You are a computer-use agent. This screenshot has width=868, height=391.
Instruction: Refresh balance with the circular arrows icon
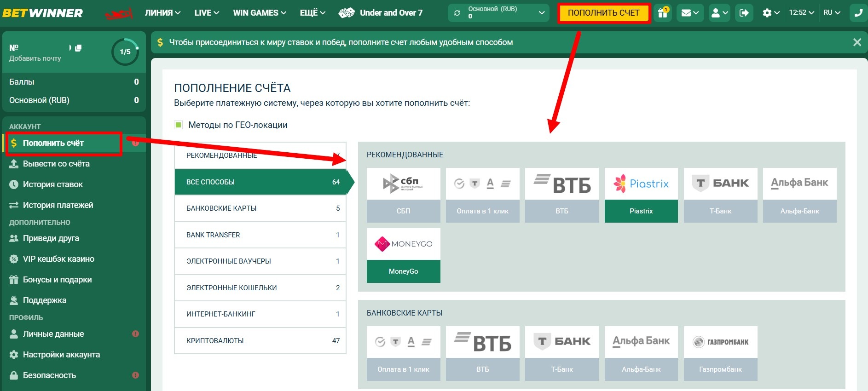457,13
